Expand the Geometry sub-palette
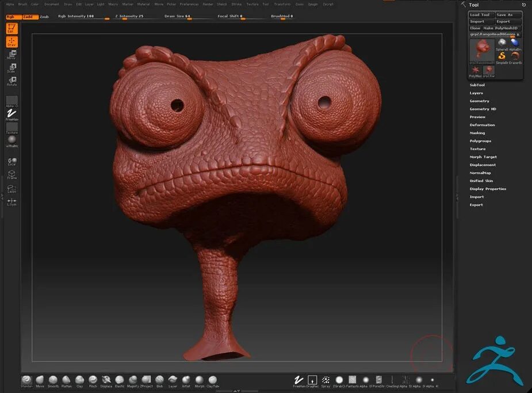Screen dimensions: 532x393 point(480,101)
